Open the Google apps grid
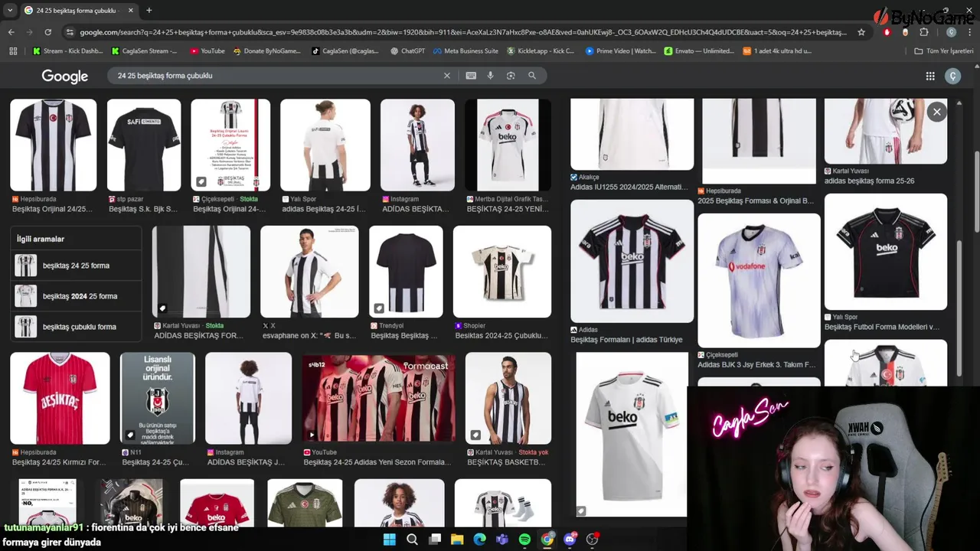Image resolution: width=980 pixels, height=551 pixels. [930, 76]
